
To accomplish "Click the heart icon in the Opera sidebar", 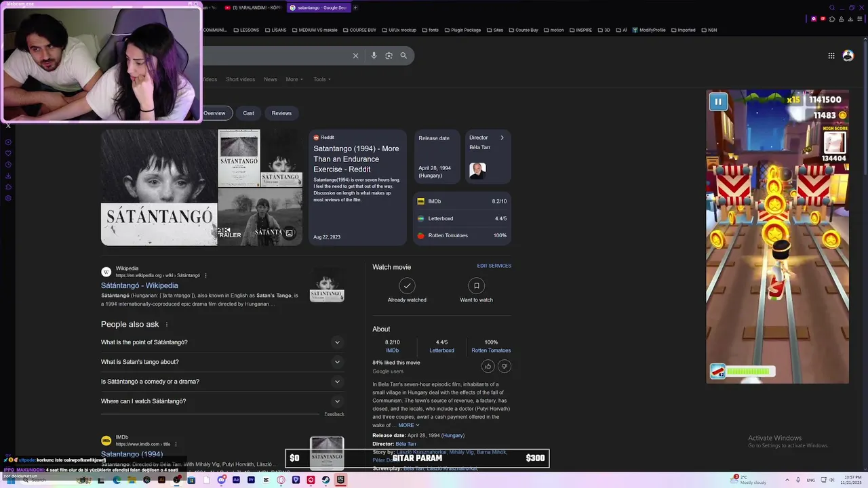I will [x=8, y=153].
